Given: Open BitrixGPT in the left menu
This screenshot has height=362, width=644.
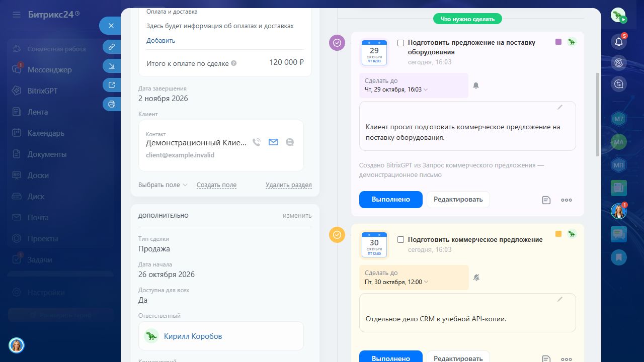Looking at the screenshot, I should [x=43, y=91].
